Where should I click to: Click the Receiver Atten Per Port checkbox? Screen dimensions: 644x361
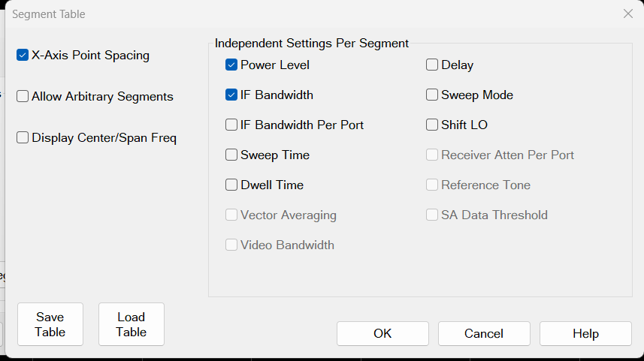pos(432,155)
